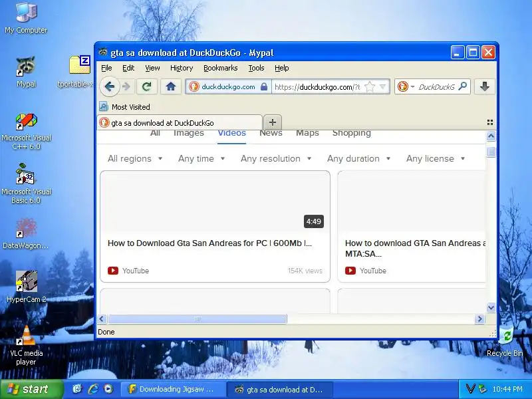
Task: Open the Tools menu
Action: pyautogui.click(x=256, y=68)
